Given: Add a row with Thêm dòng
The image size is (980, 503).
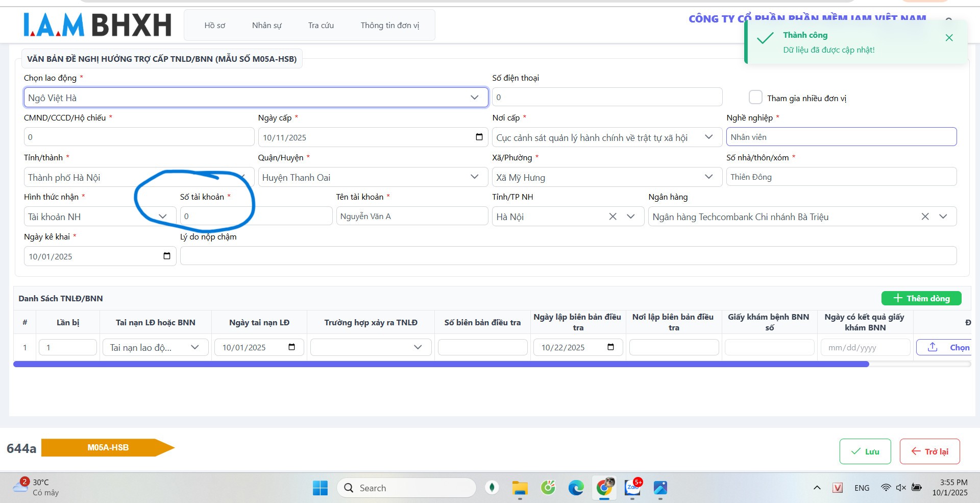Looking at the screenshot, I should [921, 298].
